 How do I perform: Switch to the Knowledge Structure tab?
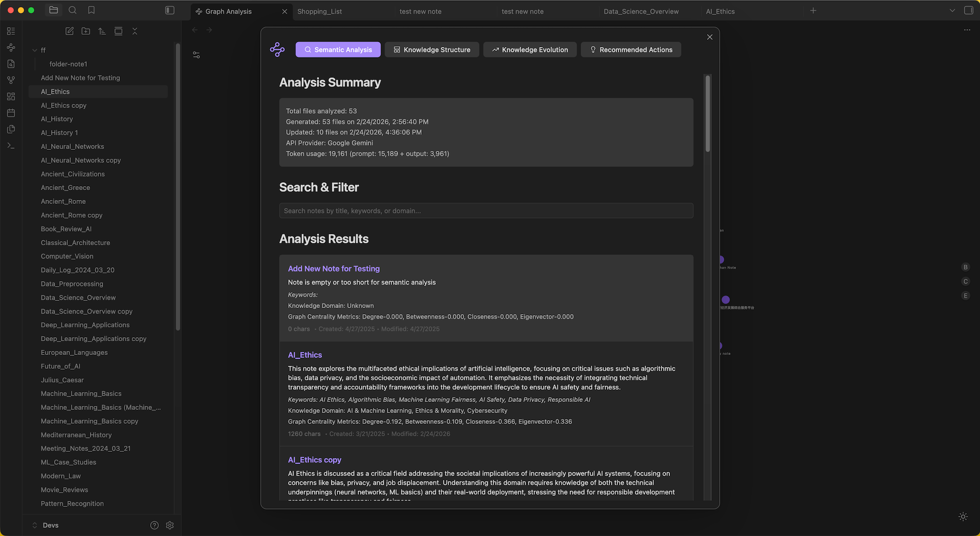point(432,49)
